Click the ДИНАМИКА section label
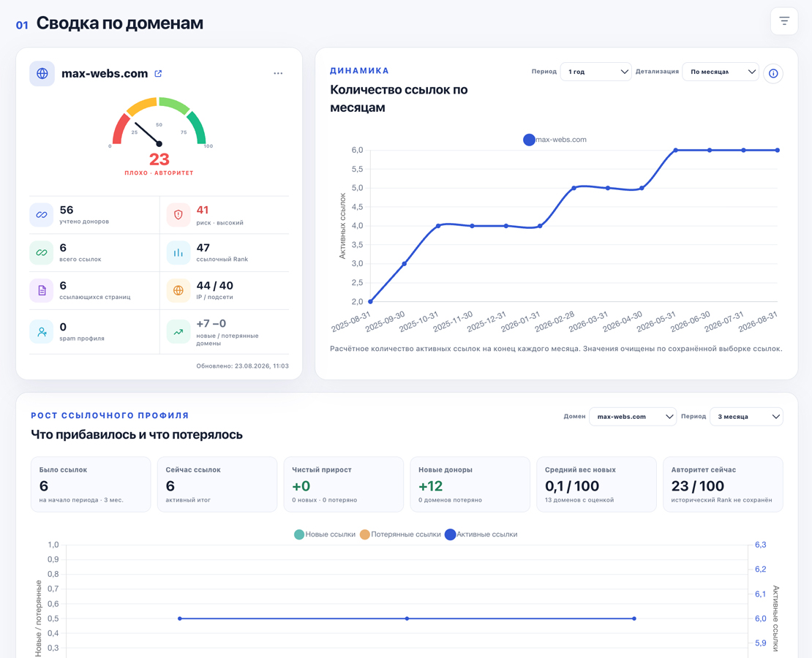 pos(359,70)
